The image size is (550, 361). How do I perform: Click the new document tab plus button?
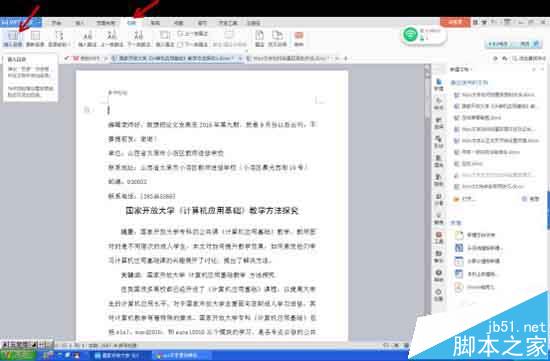point(346,58)
